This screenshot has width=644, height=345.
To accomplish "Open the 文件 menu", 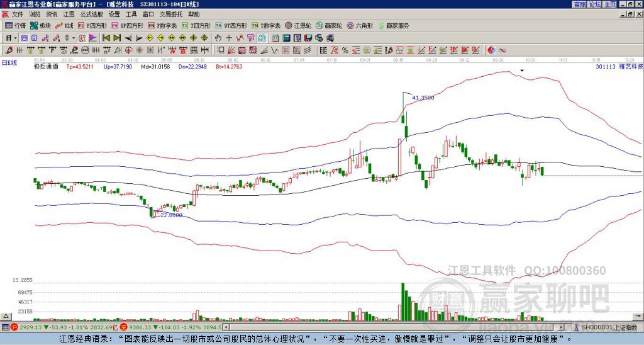I will (18, 14).
